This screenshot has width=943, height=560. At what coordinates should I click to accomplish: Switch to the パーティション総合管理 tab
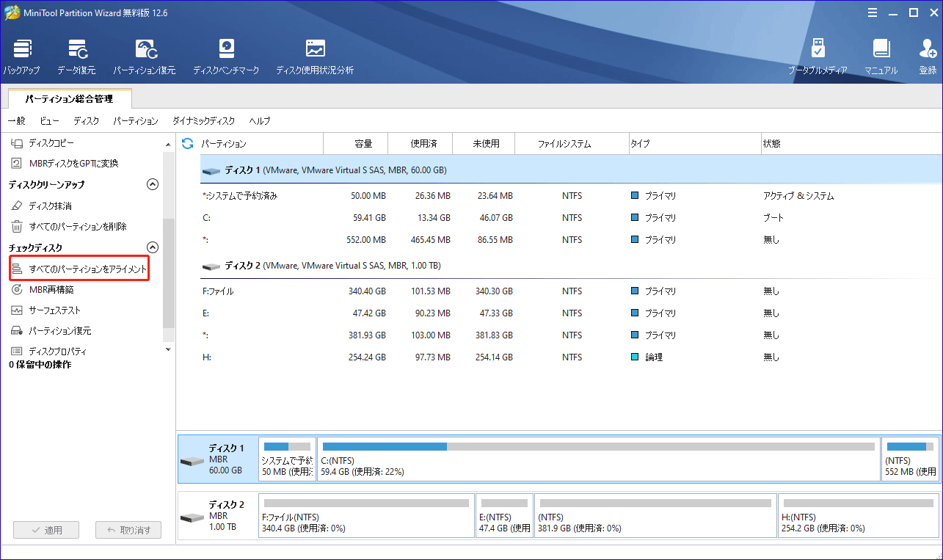click(69, 98)
